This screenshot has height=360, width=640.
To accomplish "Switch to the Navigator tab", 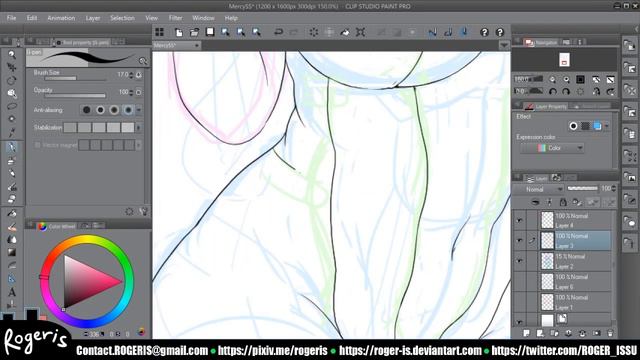I will 542,42.
